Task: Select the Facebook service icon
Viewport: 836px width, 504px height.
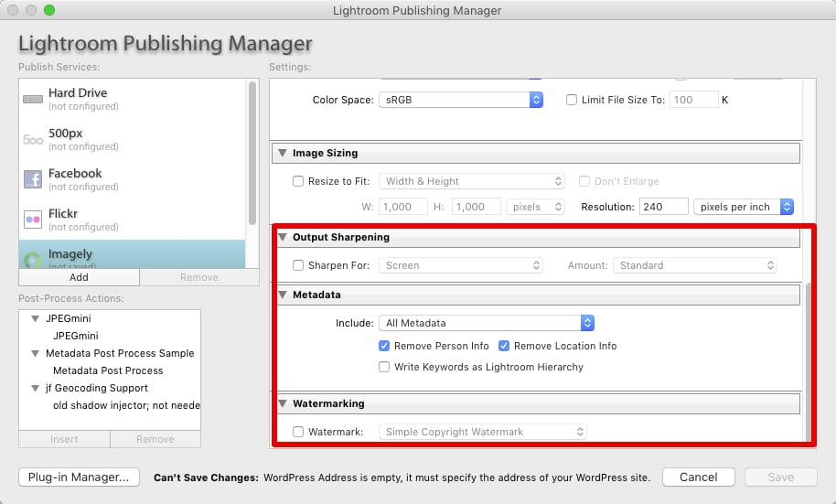Action: click(x=33, y=179)
